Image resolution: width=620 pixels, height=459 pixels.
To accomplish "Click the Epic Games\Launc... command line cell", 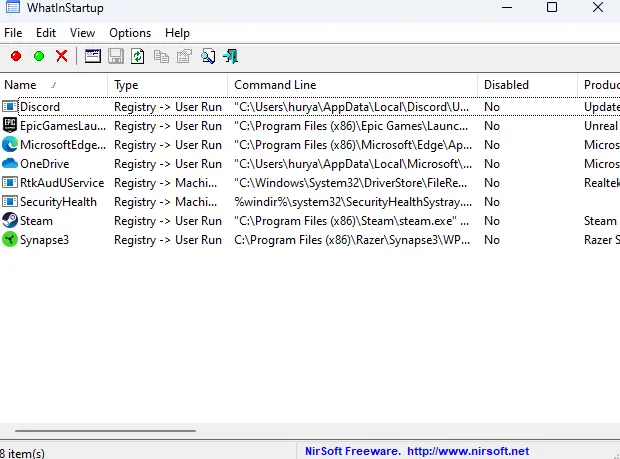I will [x=351, y=126].
